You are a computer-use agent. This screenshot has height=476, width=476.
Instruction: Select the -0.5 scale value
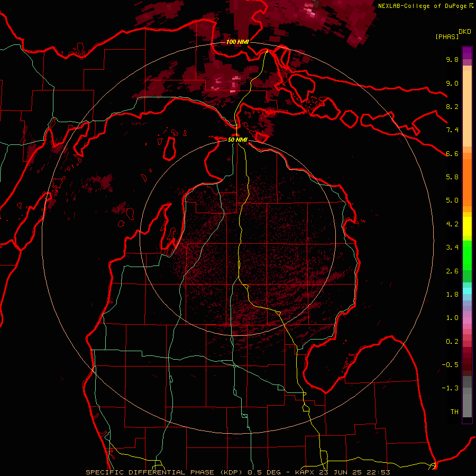point(450,365)
